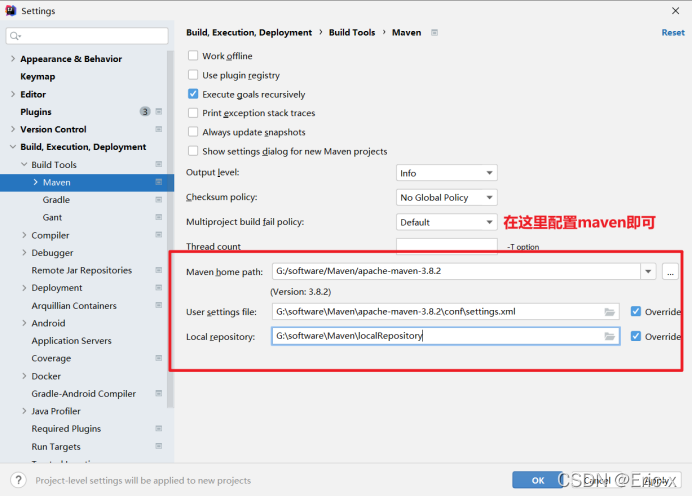Image resolution: width=692 pixels, height=497 pixels.
Task: Uncheck Execute goals recursively
Action: 193,94
